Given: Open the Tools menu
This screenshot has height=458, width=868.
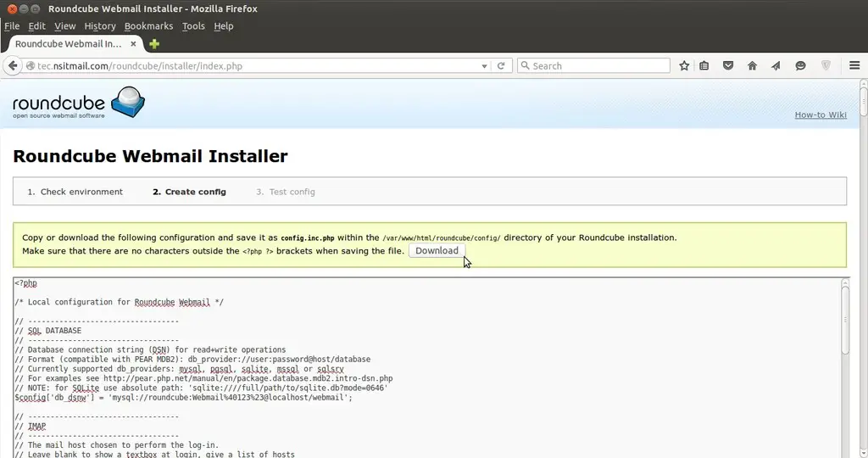Looking at the screenshot, I should pos(193,26).
